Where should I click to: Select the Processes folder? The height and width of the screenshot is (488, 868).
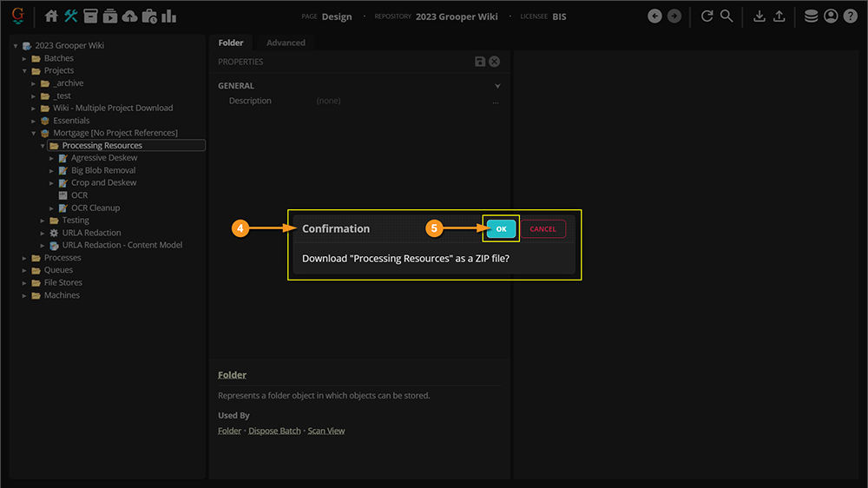tap(62, 258)
